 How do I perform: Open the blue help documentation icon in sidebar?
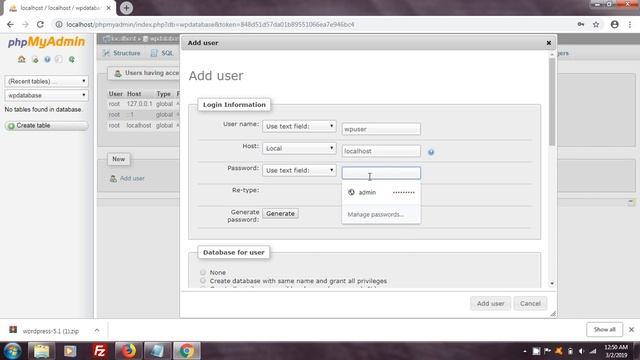pos(47,60)
